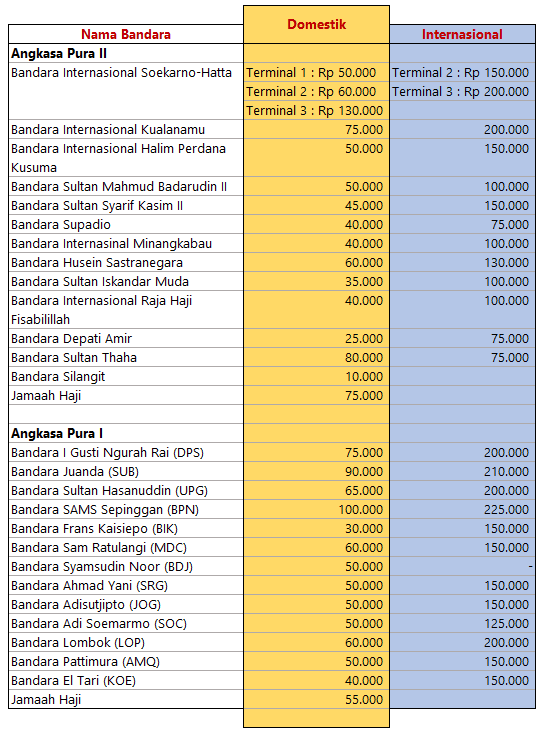Select Sultan Iskandar Muda domestic 35.000

coord(364,281)
